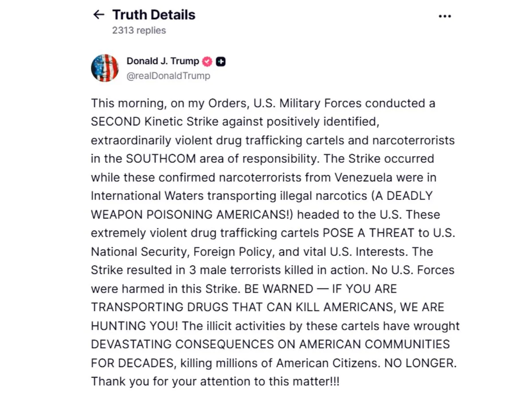The image size is (532, 399).
Task: Click the @realDonaldTrump handle
Action: [x=168, y=76]
